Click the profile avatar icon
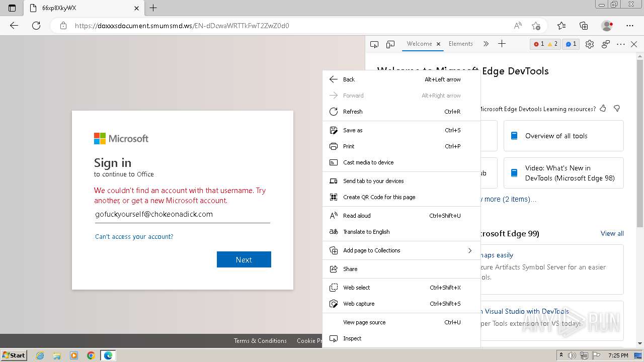 pos(607,26)
